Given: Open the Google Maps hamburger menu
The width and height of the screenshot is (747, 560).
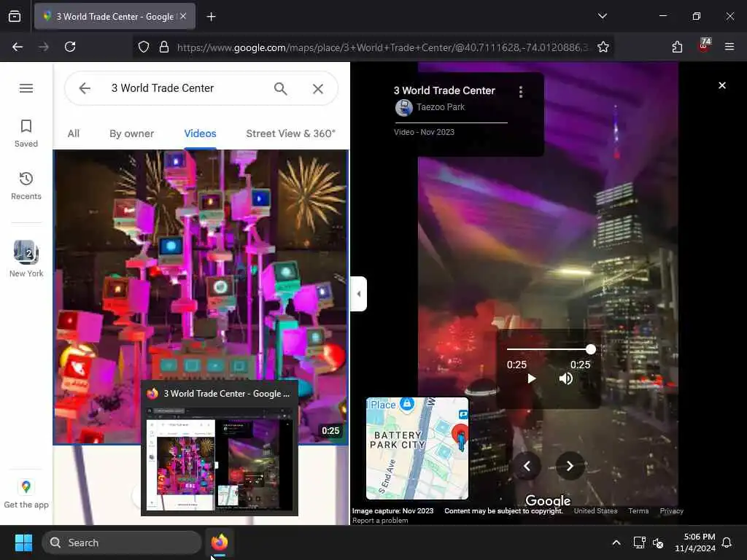Looking at the screenshot, I should 26,88.
